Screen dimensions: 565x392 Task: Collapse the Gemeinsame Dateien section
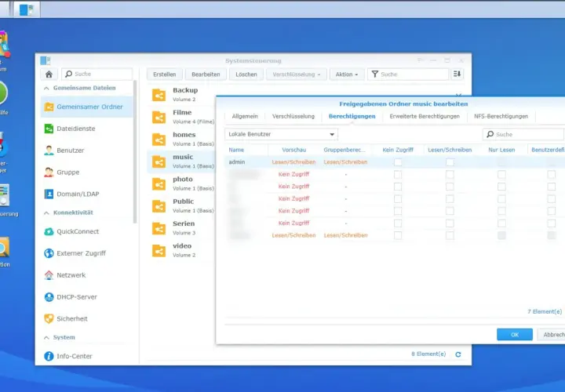click(x=46, y=88)
